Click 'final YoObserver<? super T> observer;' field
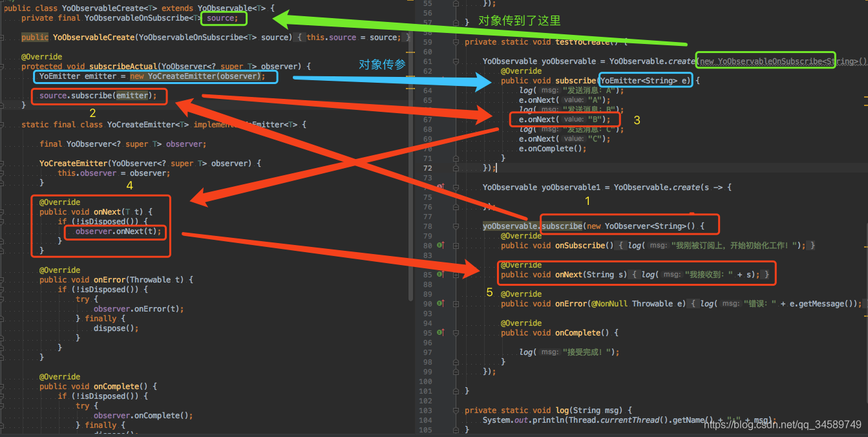 click(123, 144)
